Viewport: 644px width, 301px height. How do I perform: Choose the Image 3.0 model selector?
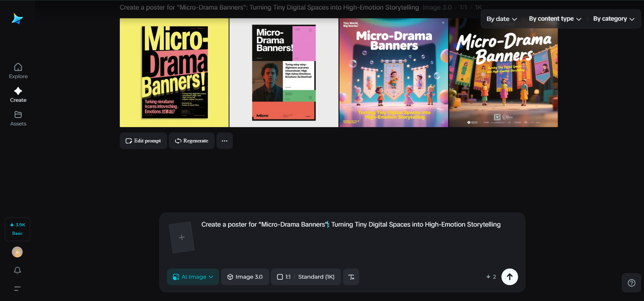[x=245, y=277]
